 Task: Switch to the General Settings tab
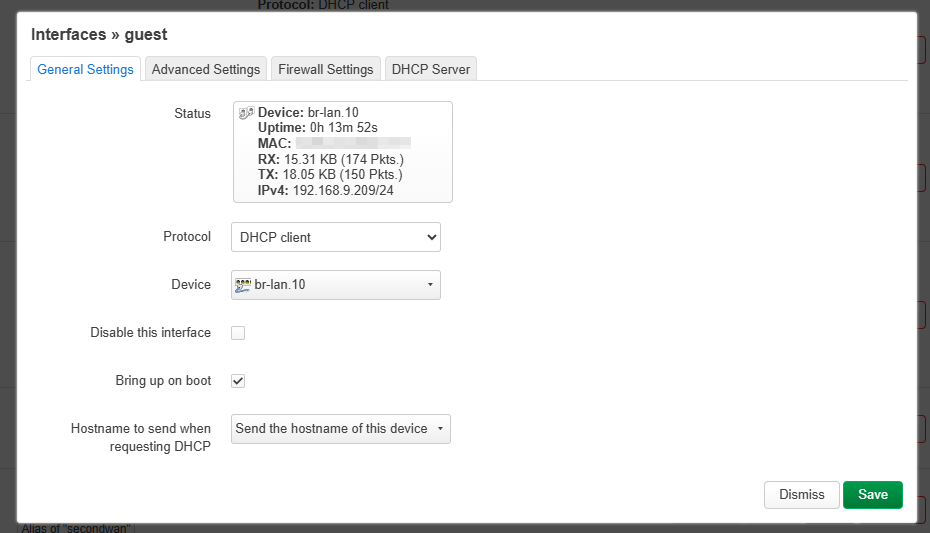pos(85,69)
